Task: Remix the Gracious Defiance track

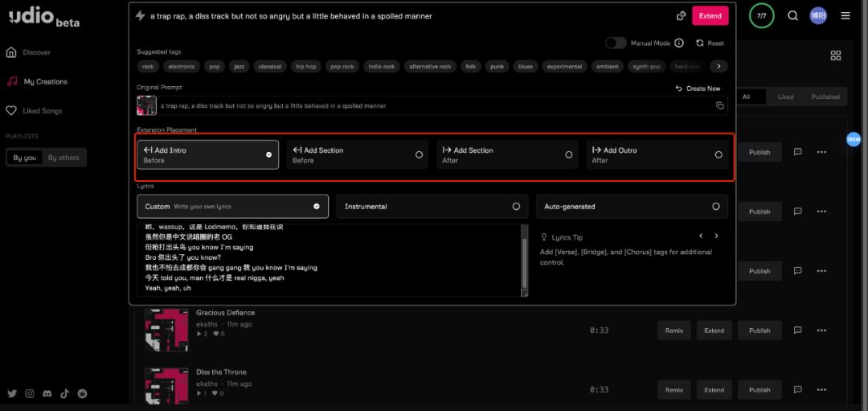Action: point(674,330)
